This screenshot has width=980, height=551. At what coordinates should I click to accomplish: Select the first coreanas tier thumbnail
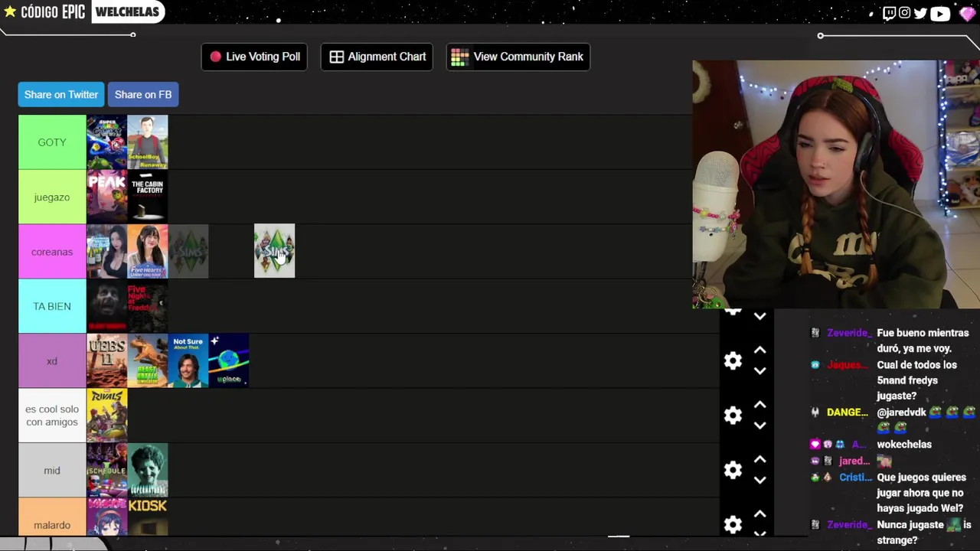pyautogui.click(x=106, y=251)
